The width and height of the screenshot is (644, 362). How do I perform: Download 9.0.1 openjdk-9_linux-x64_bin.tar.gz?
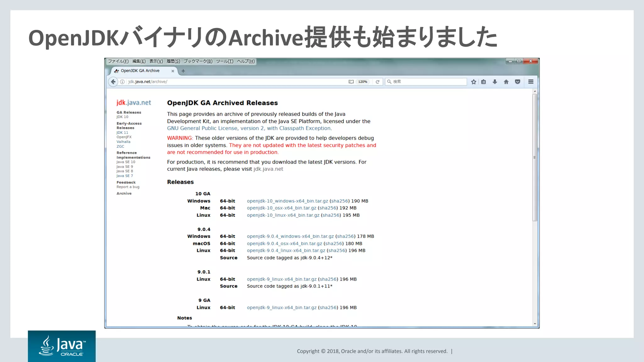tap(282, 279)
